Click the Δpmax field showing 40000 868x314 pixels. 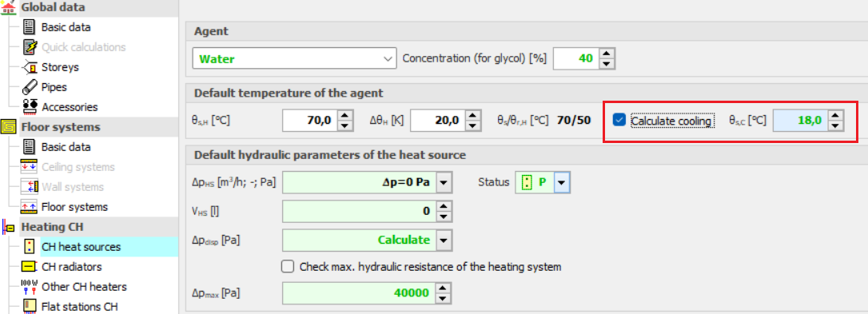[360, 293]
